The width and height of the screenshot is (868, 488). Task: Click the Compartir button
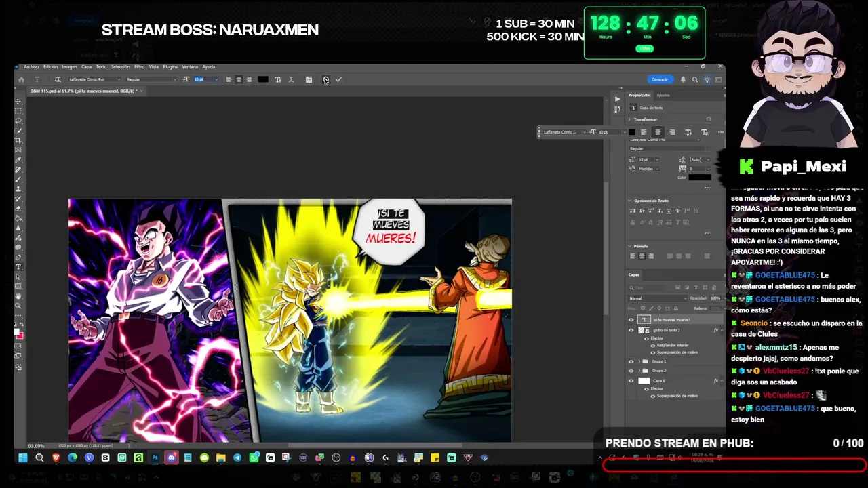pos(660,79)
